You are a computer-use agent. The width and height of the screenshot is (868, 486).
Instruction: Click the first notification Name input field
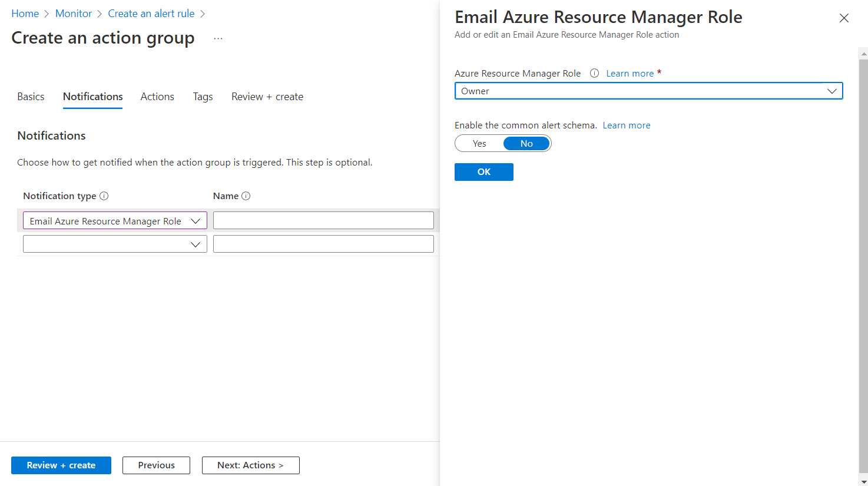click(323, 220)
